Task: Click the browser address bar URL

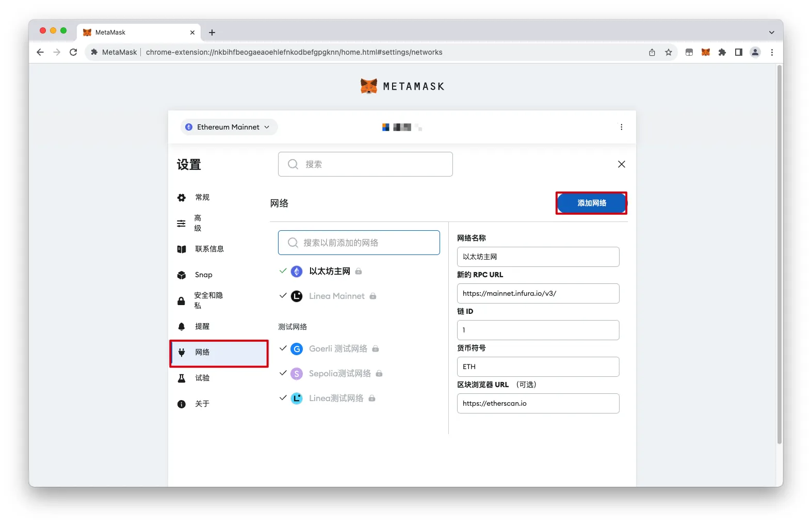Action: pos(294,52)
